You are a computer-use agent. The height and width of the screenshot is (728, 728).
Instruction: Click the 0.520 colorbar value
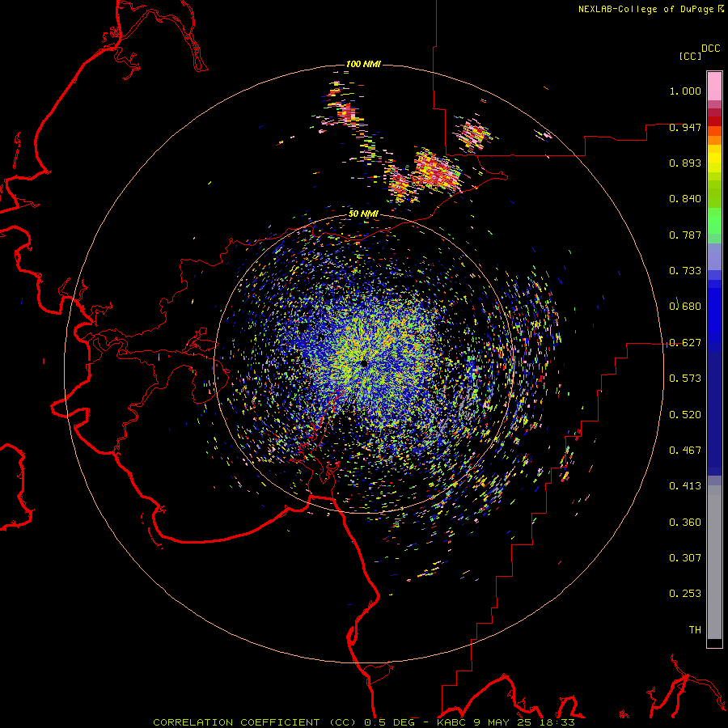tap(685, 415)
